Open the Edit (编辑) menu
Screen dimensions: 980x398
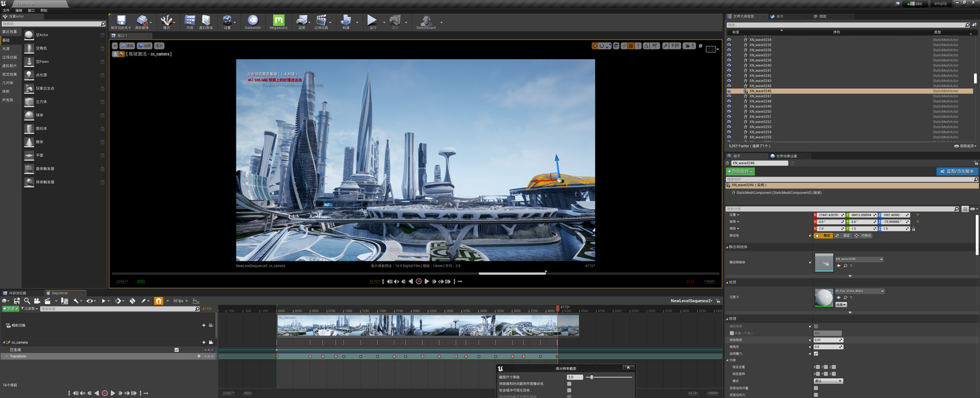[19, 11]
